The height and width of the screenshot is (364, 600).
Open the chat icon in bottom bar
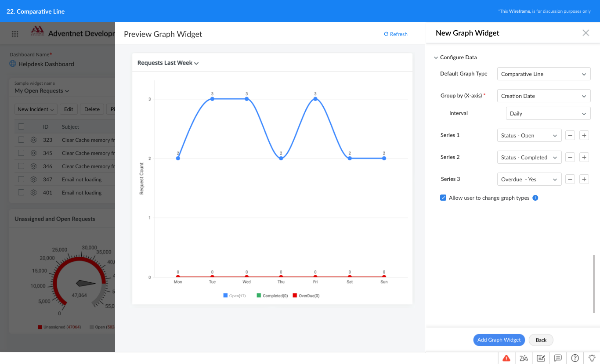558,358
